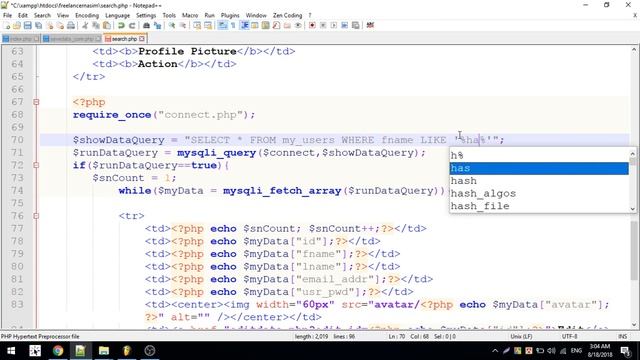Open the notification center icon
The height and width of the screenshot is (360, 640).
(x=625, y=351)
